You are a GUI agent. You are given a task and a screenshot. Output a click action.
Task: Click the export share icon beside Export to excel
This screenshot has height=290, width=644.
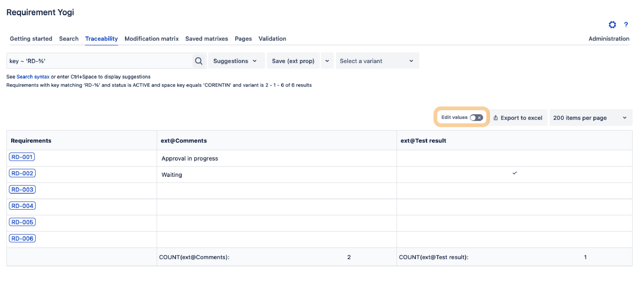pos(496,117)
